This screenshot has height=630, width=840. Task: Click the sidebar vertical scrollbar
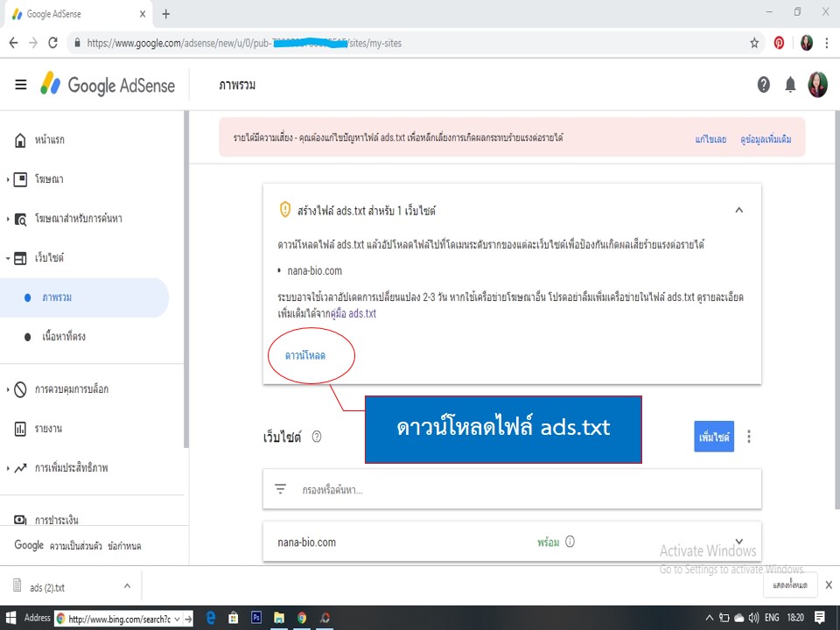tap(186, 278)
